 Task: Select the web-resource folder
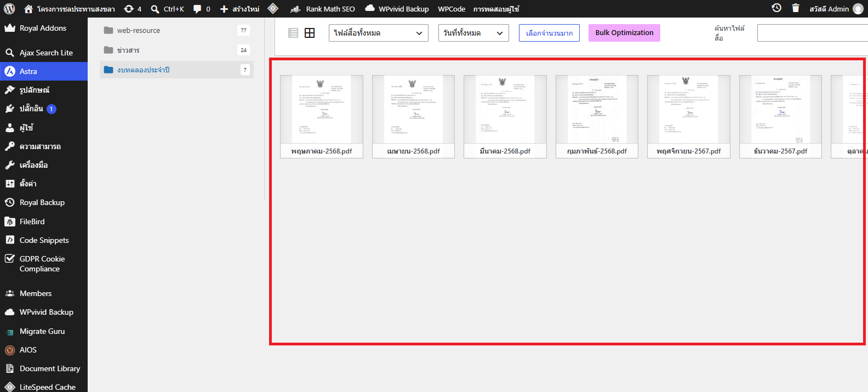(176, 30)
